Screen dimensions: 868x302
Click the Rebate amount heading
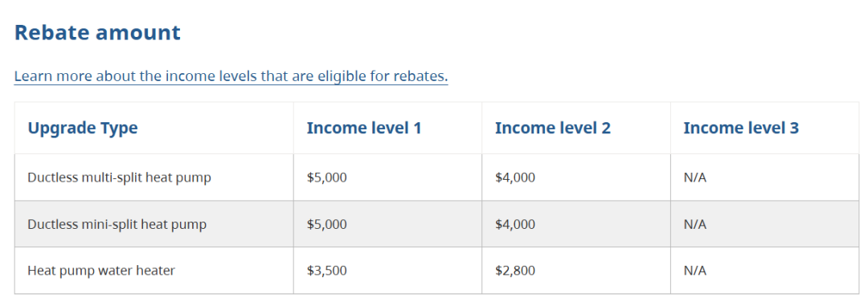click(x=97, y=33)
